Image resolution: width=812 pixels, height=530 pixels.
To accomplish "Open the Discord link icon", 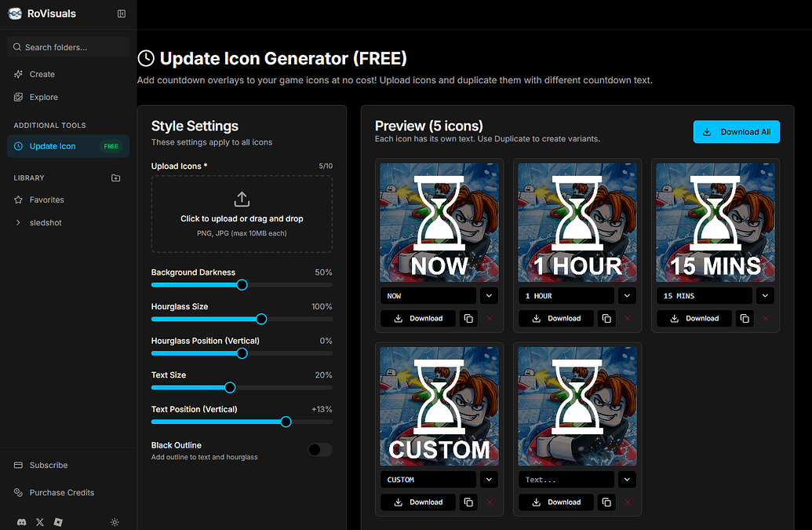I will click(21, 522).
